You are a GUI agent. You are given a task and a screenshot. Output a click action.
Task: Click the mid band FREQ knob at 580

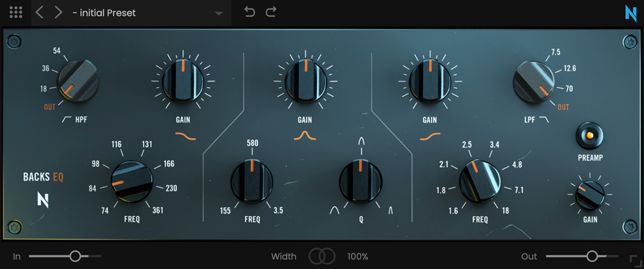pyautogui.click(x=252, y=181)
